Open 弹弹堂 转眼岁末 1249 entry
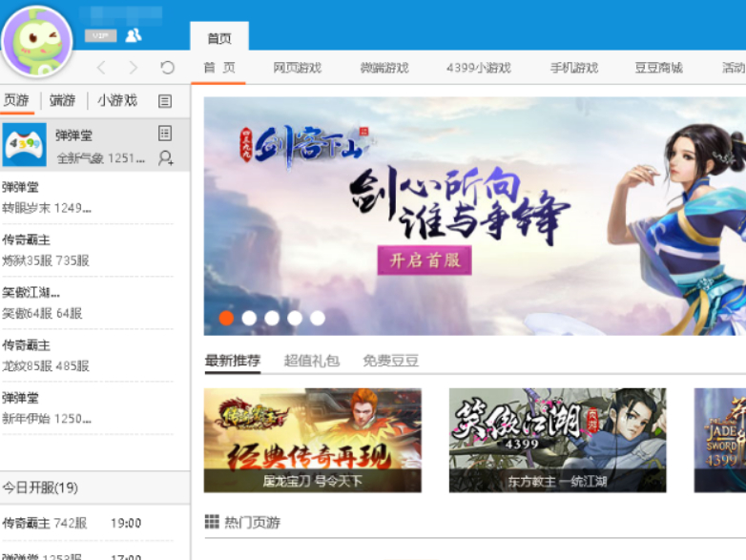Viewport: 746px width, 560px height. pos(88,197)
